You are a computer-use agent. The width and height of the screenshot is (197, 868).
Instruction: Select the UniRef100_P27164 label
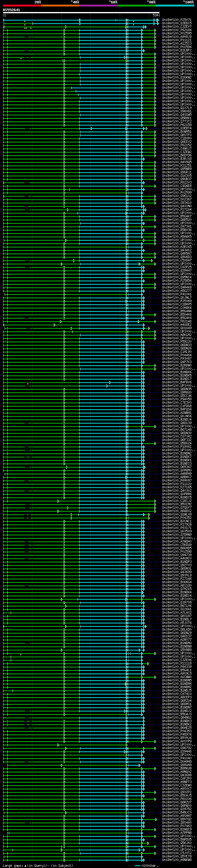[176, 210]
